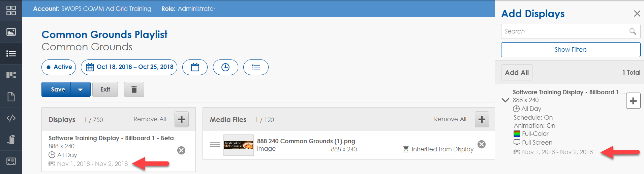Add a display with Displays plus button
Image resolution: width=644 pixels, height=174 pixels.
182,120
